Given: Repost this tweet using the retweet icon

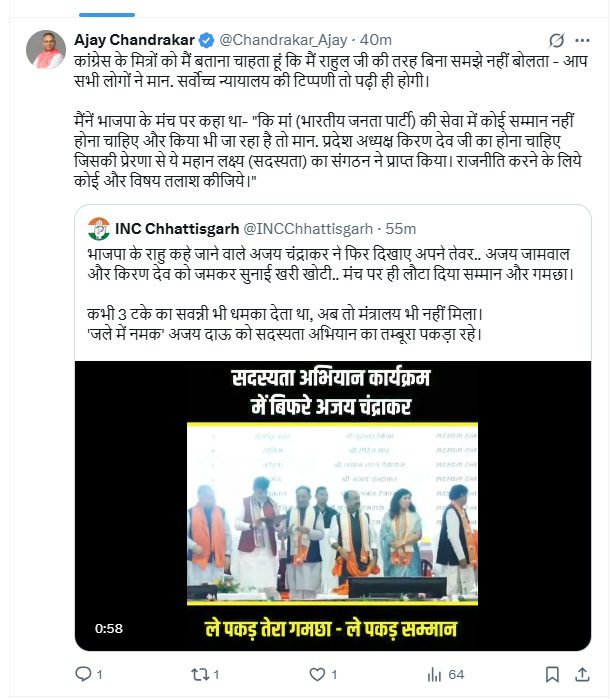Looking at the screenshot, I should pyautogui.click(x=198, y=674).
